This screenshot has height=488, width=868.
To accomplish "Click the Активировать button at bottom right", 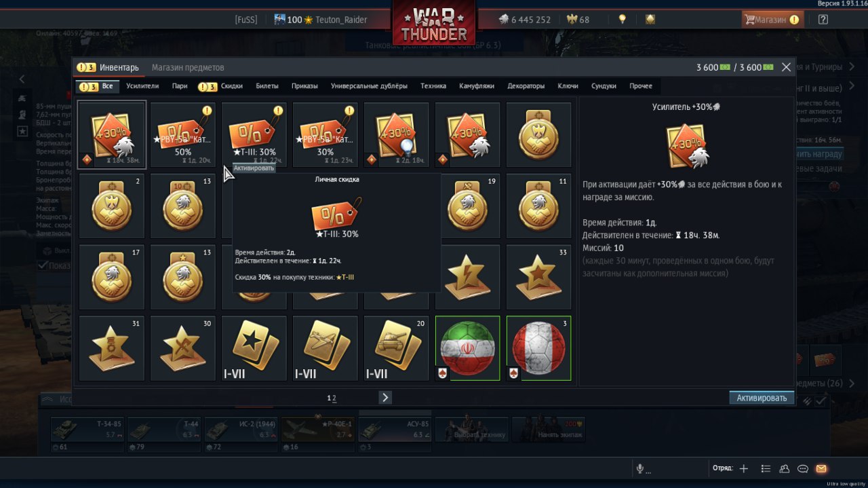I will (x=762, y=398).
